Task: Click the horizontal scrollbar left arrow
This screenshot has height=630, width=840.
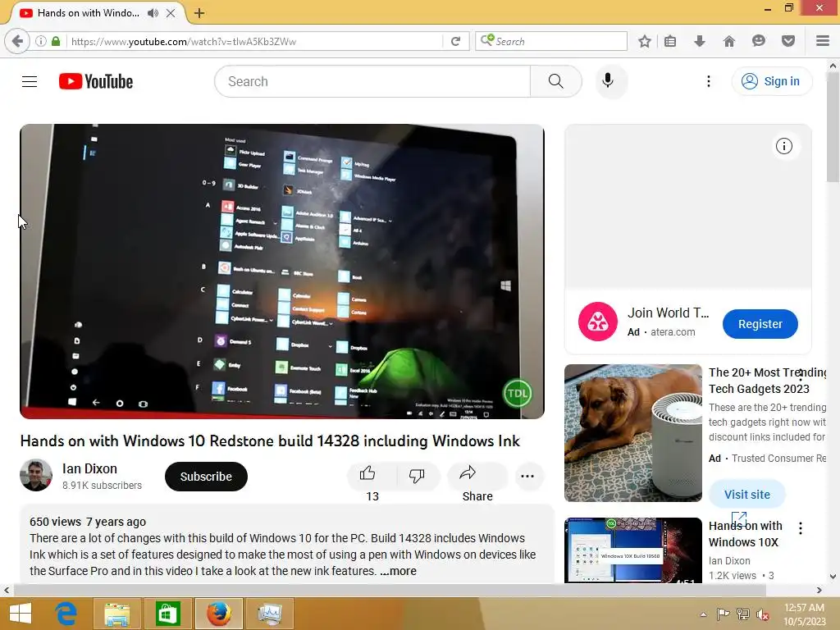Action: 7,591
